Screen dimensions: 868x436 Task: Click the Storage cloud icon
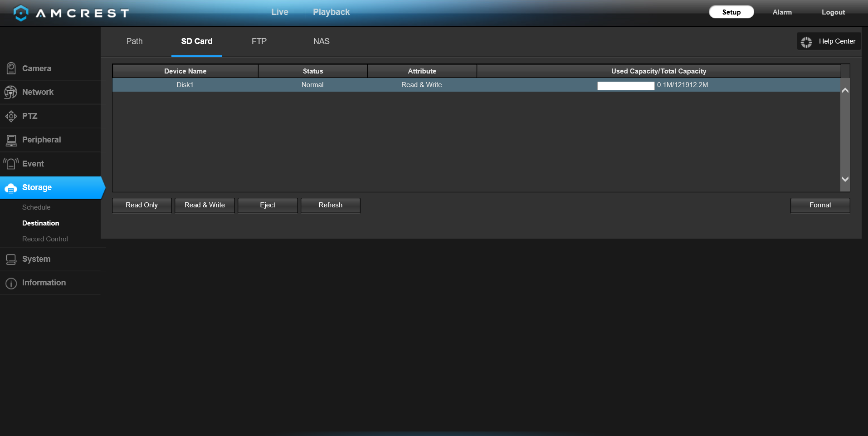coord(11,188)
